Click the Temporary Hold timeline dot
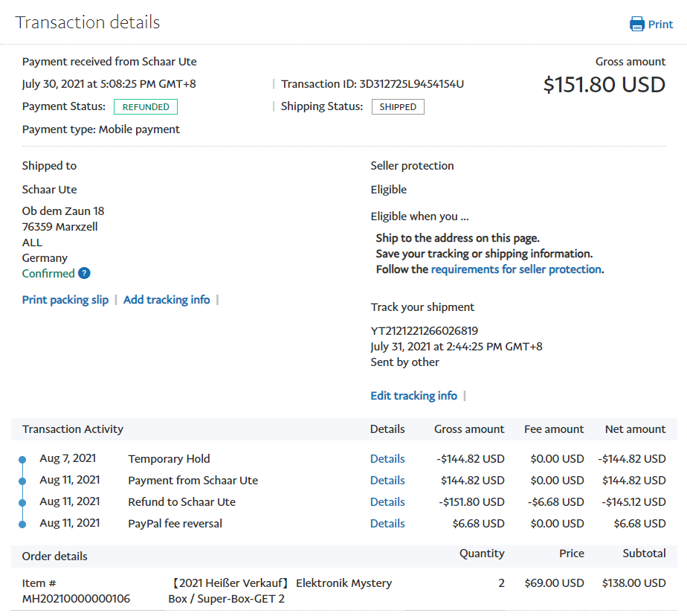The height and width of the screenshot is (616, 687). point(22,460)
